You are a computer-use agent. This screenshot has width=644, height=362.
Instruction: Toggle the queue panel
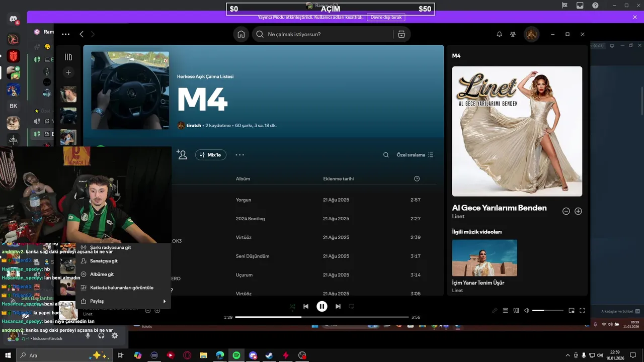[x=506, y=311]
